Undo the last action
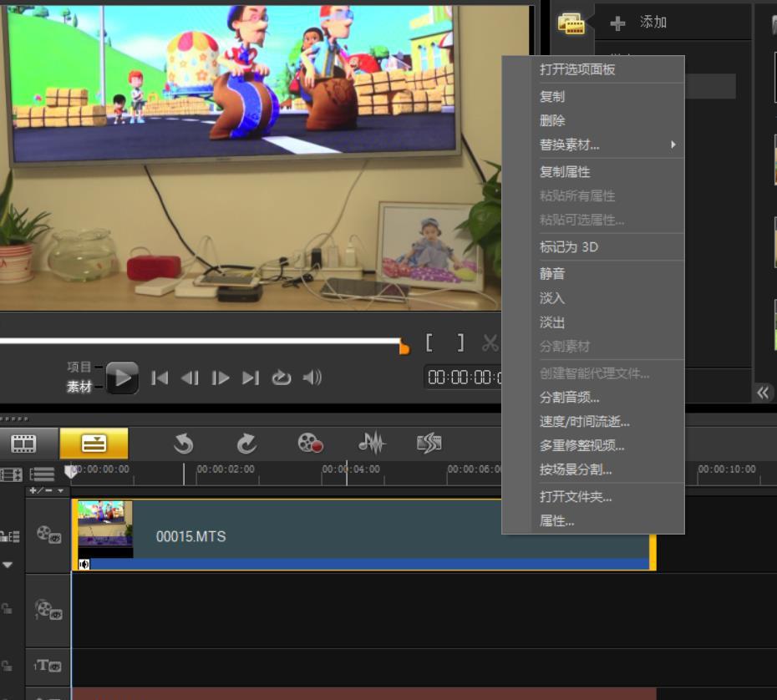 (x=183, y=444)
